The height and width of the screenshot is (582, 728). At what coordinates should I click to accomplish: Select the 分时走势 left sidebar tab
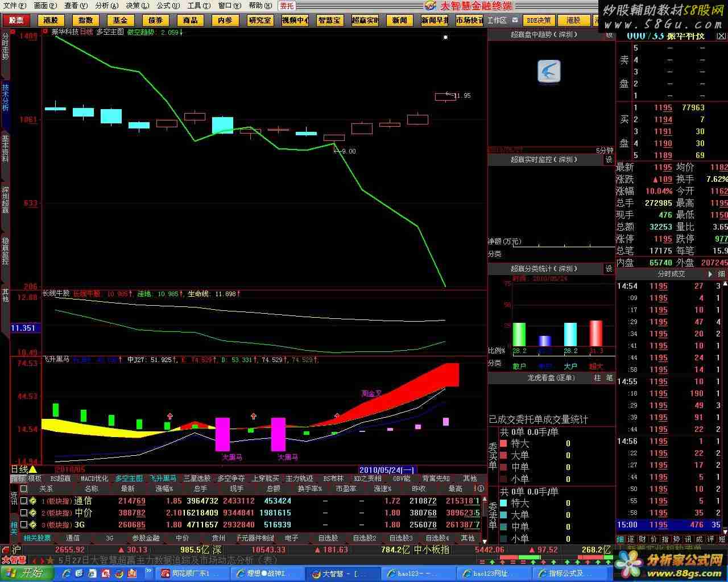(5, 47)
